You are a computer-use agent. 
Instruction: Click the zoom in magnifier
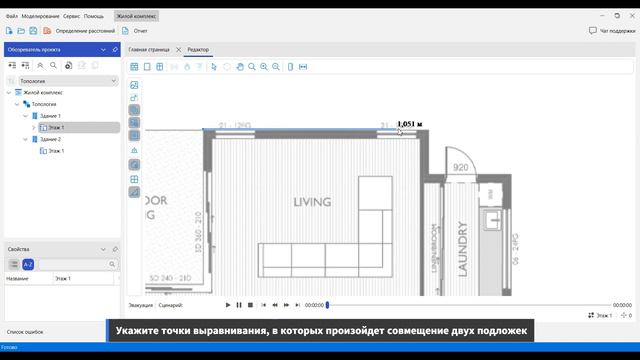[x=264, y=67]
